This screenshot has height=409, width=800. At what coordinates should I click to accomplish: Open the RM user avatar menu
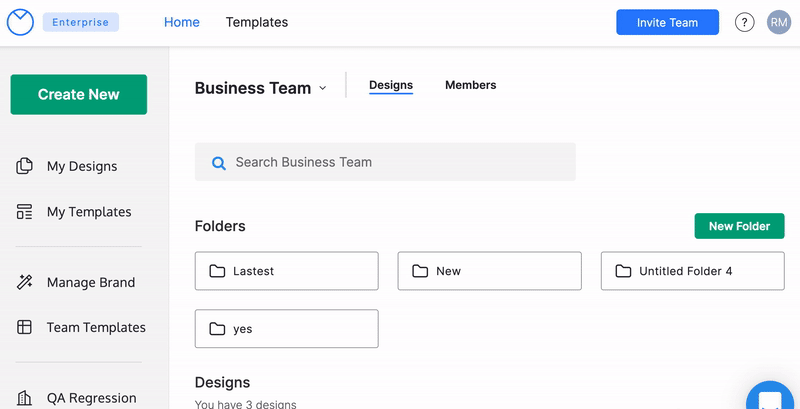tap(779, 23)
